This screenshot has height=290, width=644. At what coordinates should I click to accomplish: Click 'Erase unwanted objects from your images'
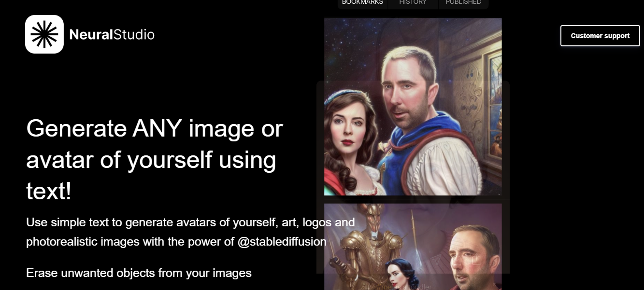(x=139, y=273)
